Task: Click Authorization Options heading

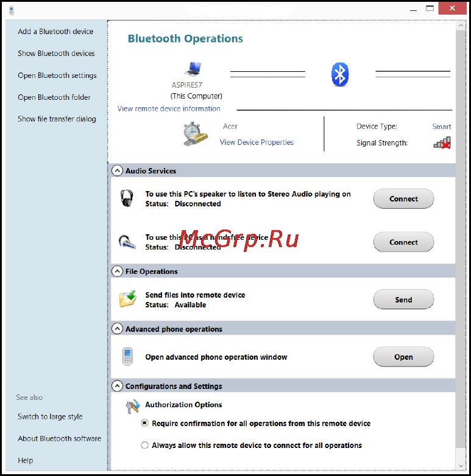Action: [183, 405]
